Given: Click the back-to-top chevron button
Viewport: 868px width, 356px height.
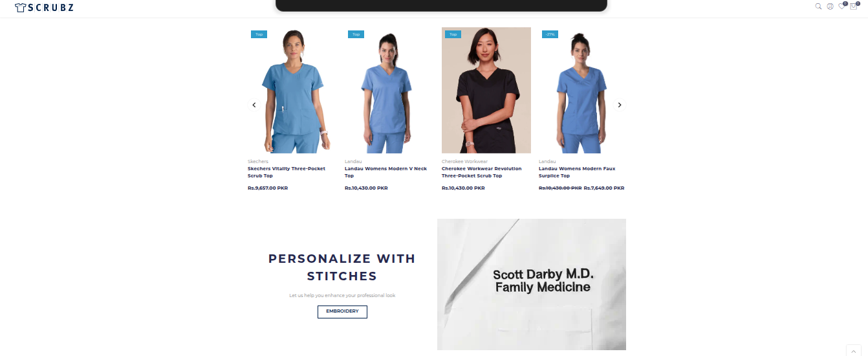Looking at the screenshot, I should click(854, 351).
